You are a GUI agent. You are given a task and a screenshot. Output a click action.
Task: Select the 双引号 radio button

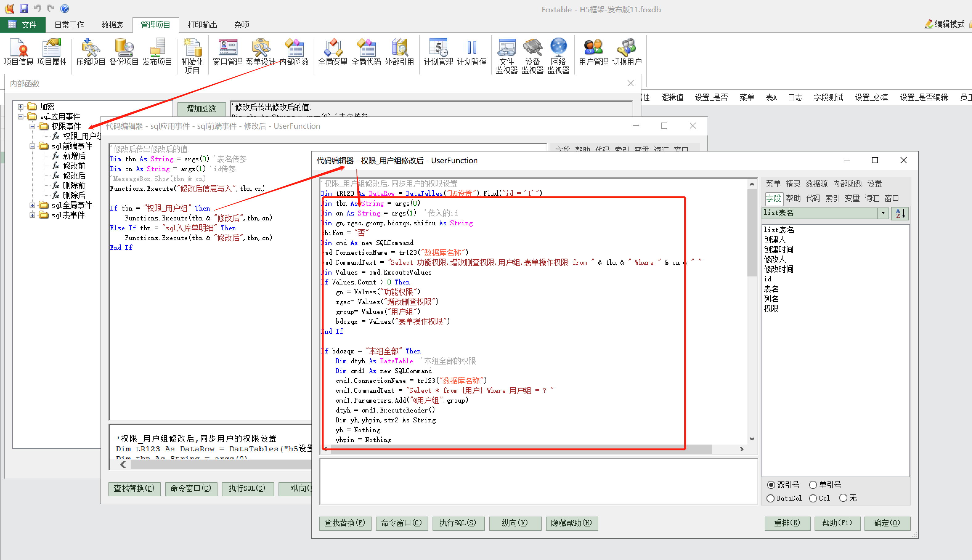point(771,485)
